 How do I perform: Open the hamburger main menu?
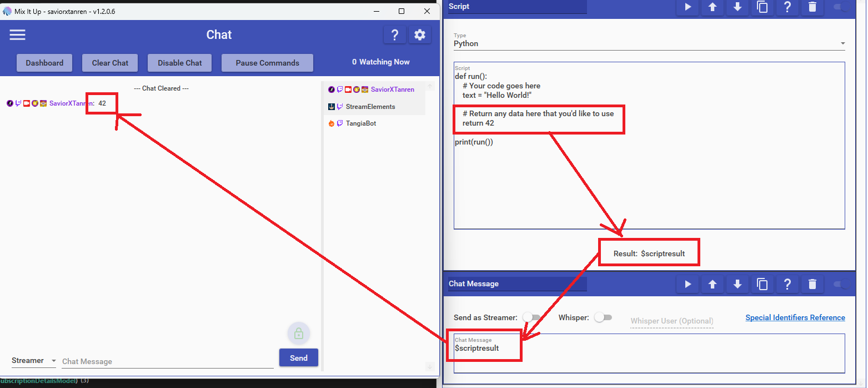click(17, 35)
